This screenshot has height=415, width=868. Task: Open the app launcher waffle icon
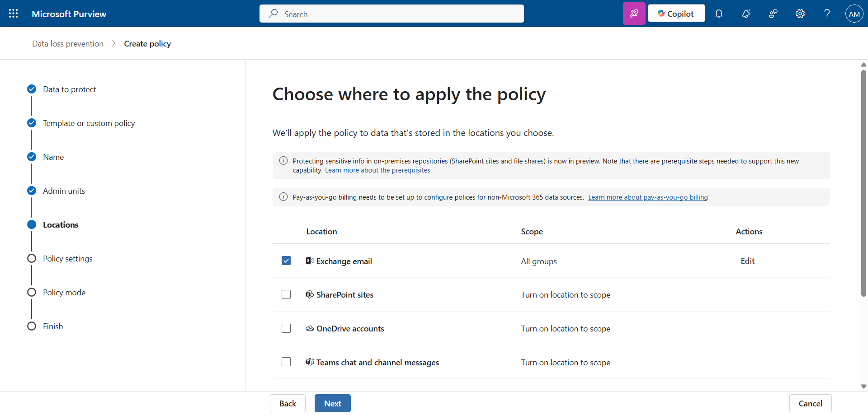pos(14,14)
